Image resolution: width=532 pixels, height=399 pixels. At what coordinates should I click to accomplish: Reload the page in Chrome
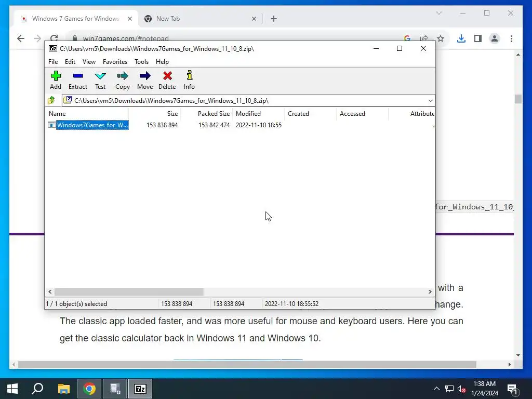(54, 38)
